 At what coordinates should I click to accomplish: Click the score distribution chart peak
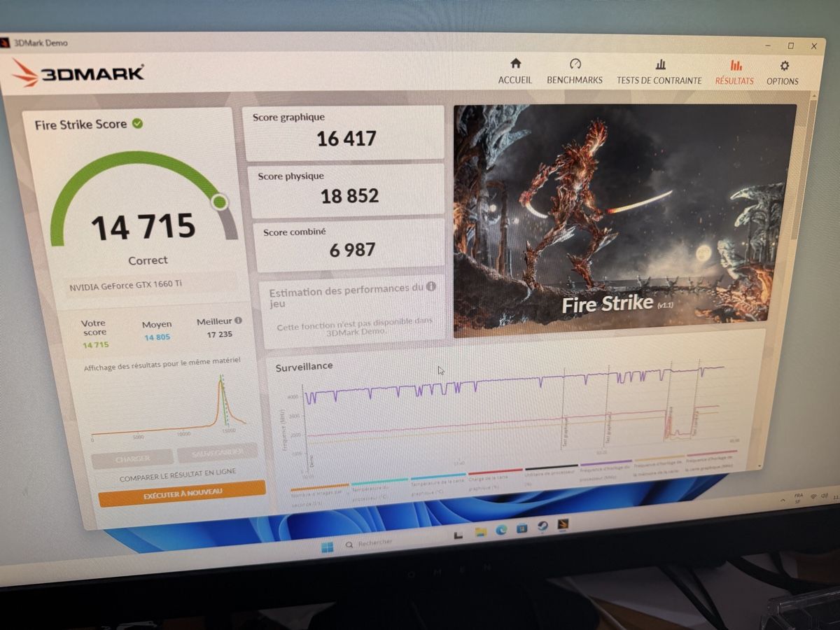tap(220, 381)
